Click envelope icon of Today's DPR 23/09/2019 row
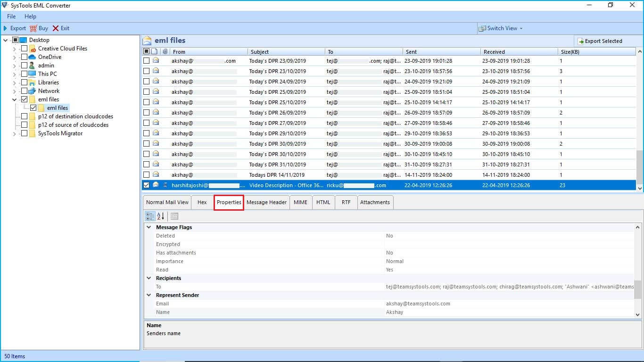This screenshot has height=362, width=644. click(156, 61)
